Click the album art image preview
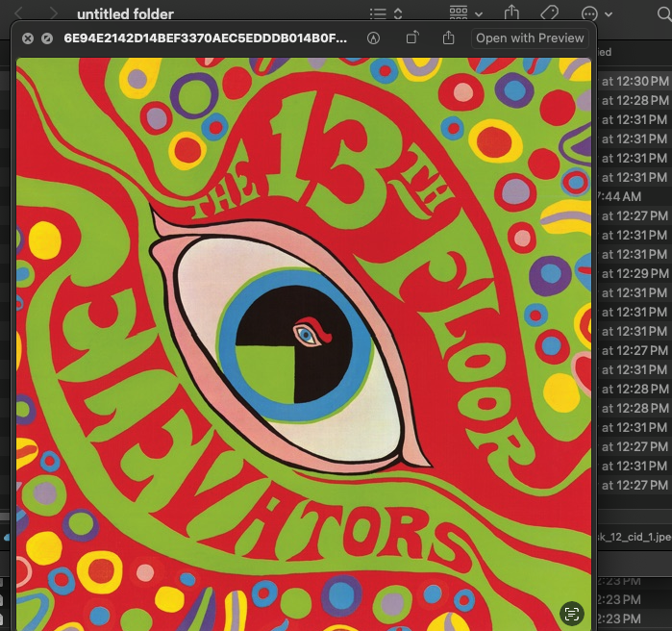 304,344
